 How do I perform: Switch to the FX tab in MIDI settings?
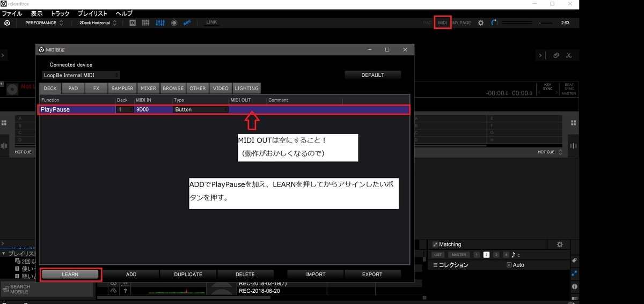pos(96,88)
